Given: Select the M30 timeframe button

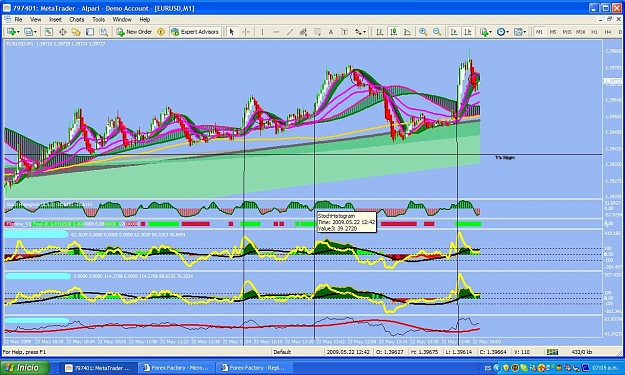Looking at the screenshot, I should [580, 32].
